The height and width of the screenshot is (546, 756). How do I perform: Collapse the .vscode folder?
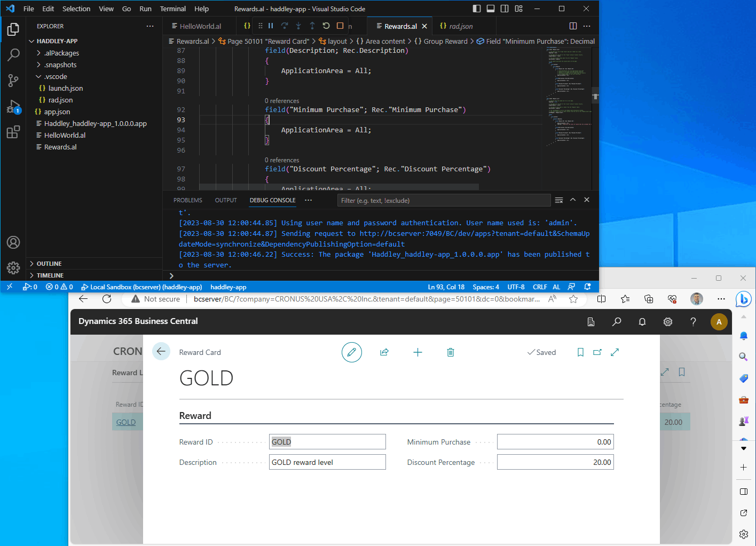coord(56,76)
